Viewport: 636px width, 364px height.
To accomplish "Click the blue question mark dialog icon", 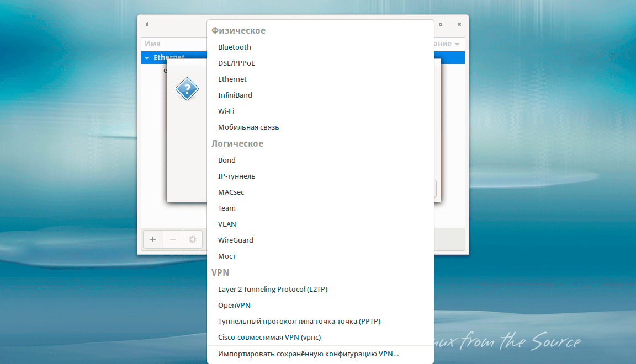I will click(187, 89).
